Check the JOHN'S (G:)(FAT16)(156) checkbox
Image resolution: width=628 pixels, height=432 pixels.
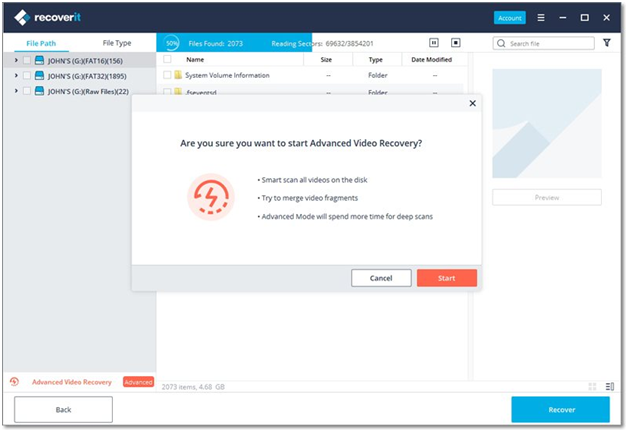pos(27,60)
